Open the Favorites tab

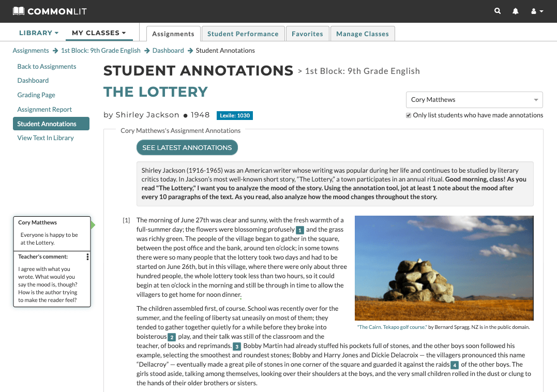pyautogui.click(x=307, y=34)
